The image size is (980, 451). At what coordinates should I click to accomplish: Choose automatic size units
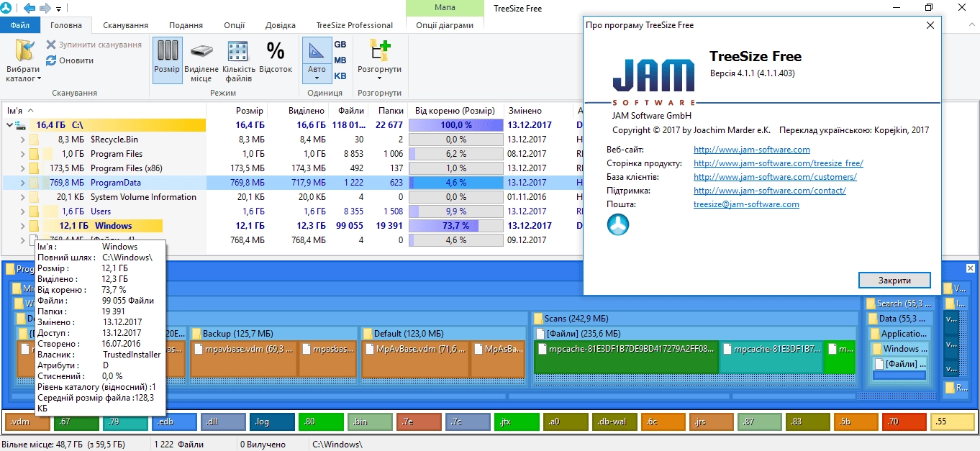pyautogui.click(x=317, y=60)
